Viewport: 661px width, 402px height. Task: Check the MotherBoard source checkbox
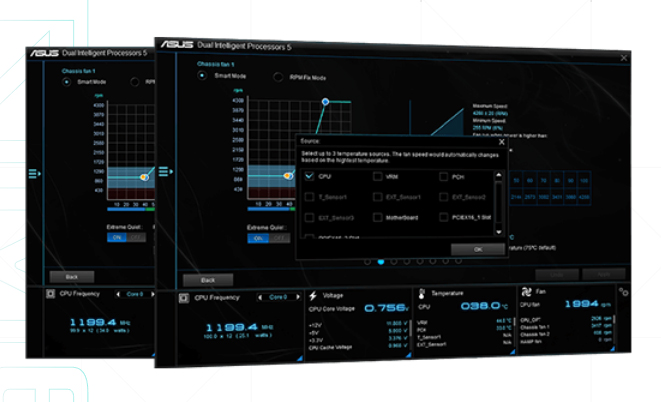[378, 217]
